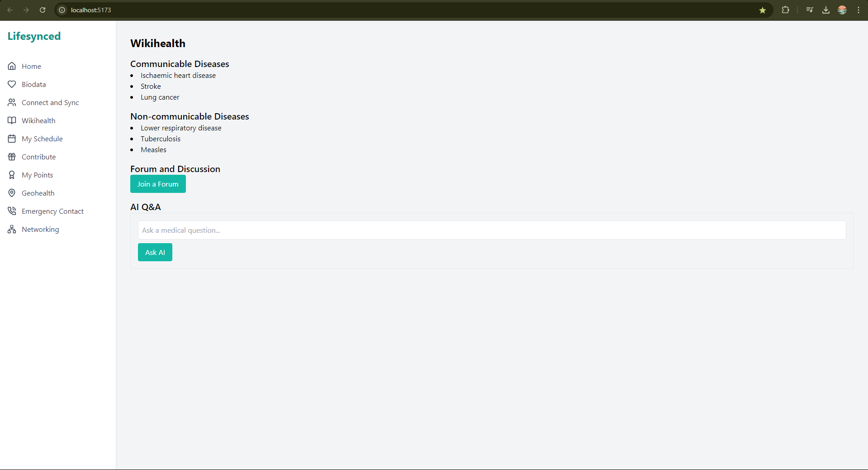This screenshot has height=470, width=868.
Task: Click the My Schedule calendar icon
Action: pos(12,139)
